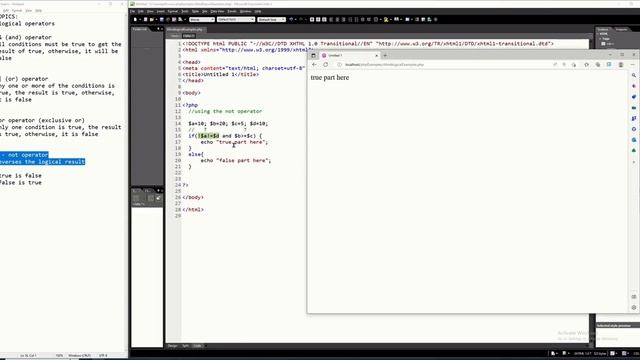
Task: Click the Increase Indent icon
Action: pyautogui.click(x=369, y=19)
